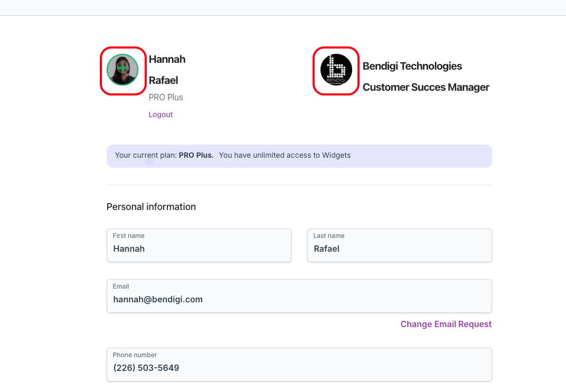Screen dimensions: 566x392
Task: Click 'Your current plan:' text in banner
Action: 146,155
